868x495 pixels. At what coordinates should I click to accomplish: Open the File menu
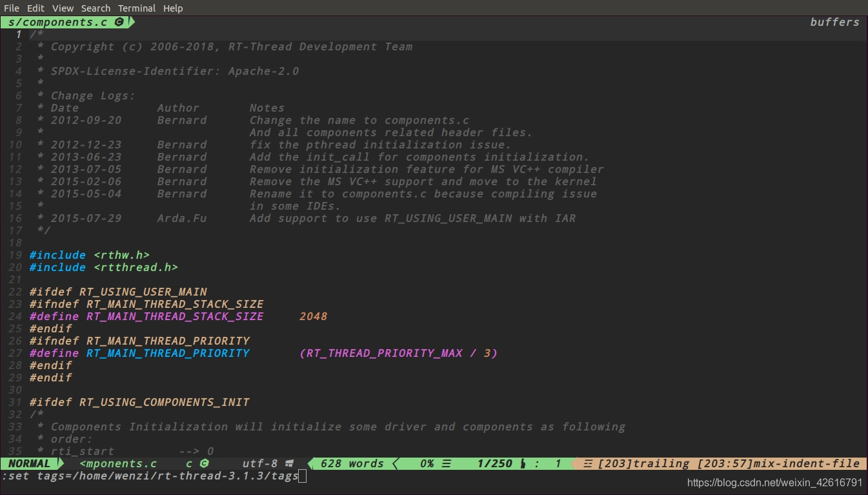[12, 8]
